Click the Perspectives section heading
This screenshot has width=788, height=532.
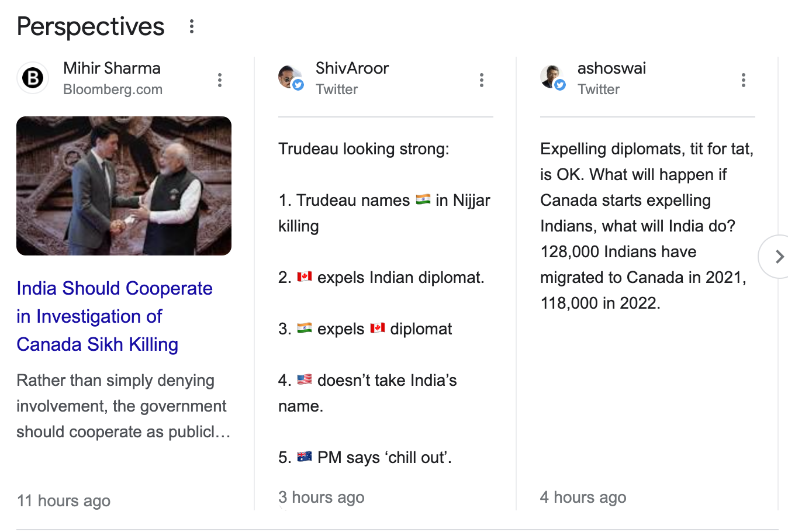[90, 26]
